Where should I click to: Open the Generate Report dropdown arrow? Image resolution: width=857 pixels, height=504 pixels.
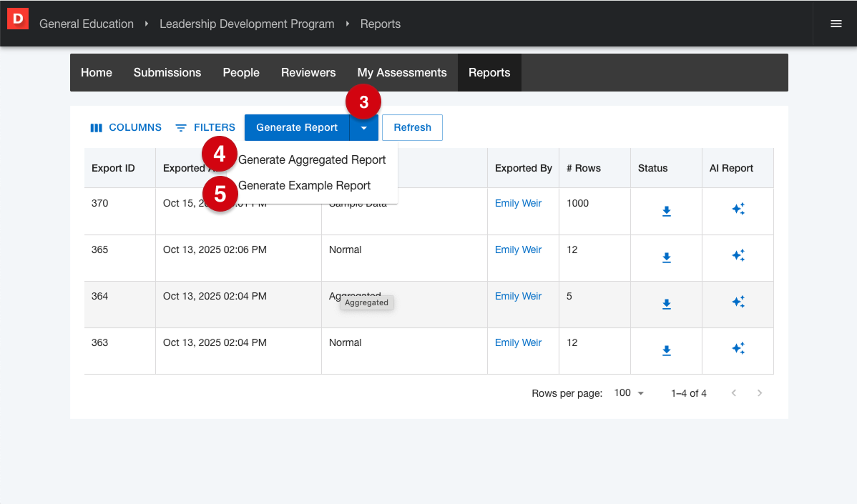click(x=364, y=128)
